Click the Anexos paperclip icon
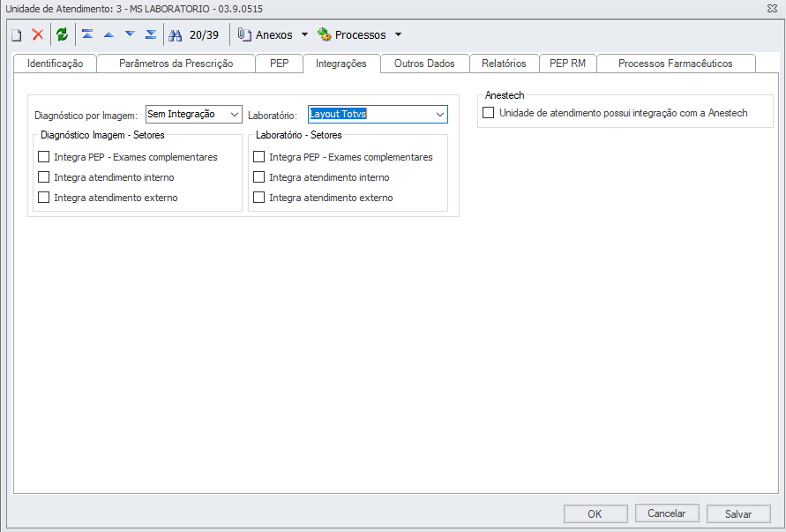 244,34
